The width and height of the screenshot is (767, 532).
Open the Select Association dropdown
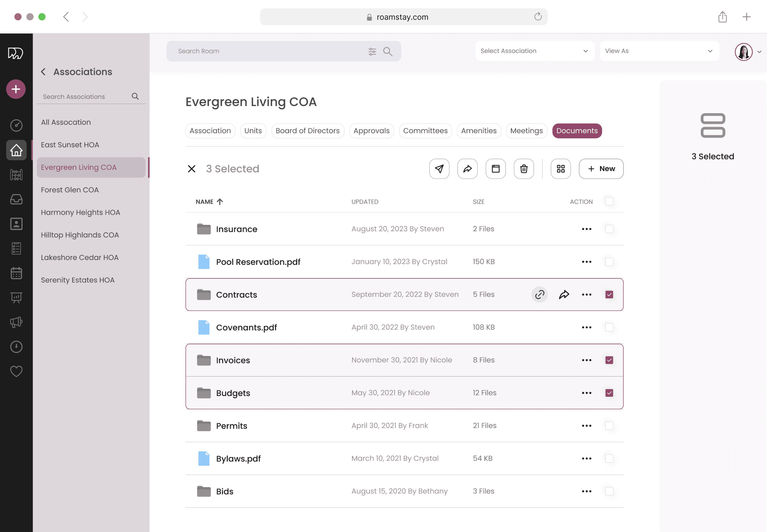(534, 51)
